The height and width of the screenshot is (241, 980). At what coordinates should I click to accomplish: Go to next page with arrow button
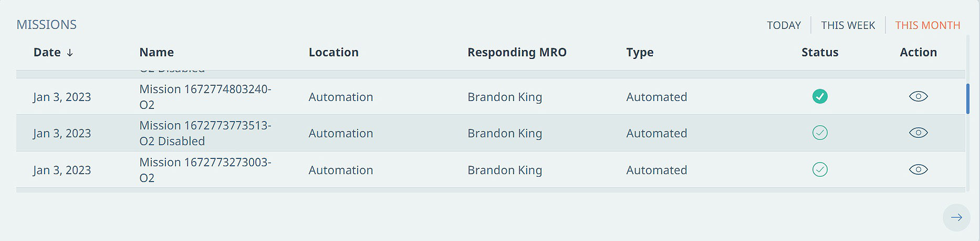[x=956, y=217]
